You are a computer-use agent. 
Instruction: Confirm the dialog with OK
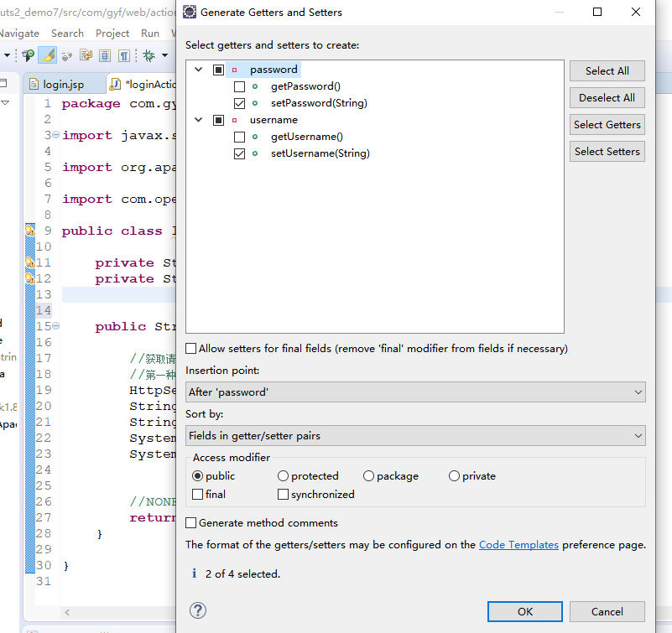coord(524,611)
